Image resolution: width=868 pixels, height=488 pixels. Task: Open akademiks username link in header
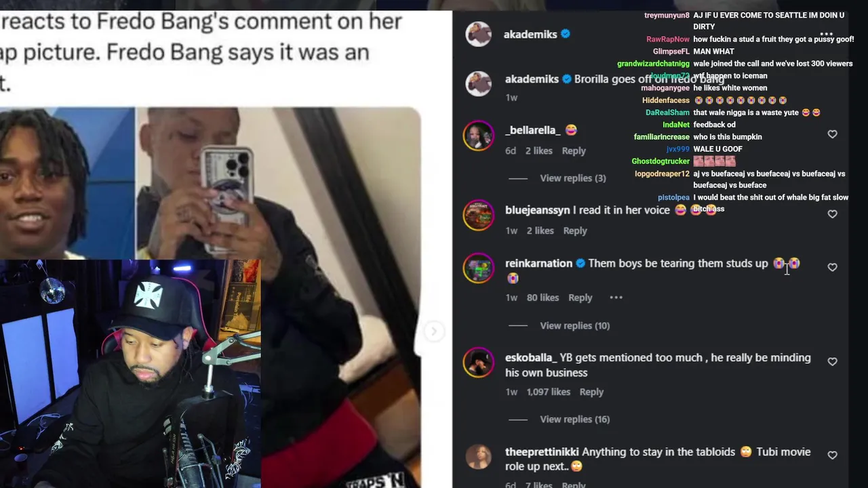pos(530,35)
